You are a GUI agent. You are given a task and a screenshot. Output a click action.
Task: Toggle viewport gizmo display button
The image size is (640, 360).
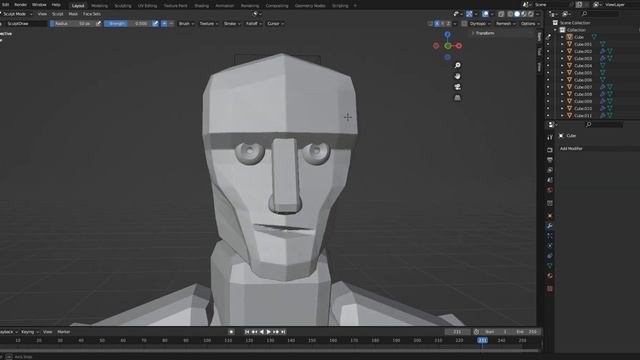click(469, 14)
